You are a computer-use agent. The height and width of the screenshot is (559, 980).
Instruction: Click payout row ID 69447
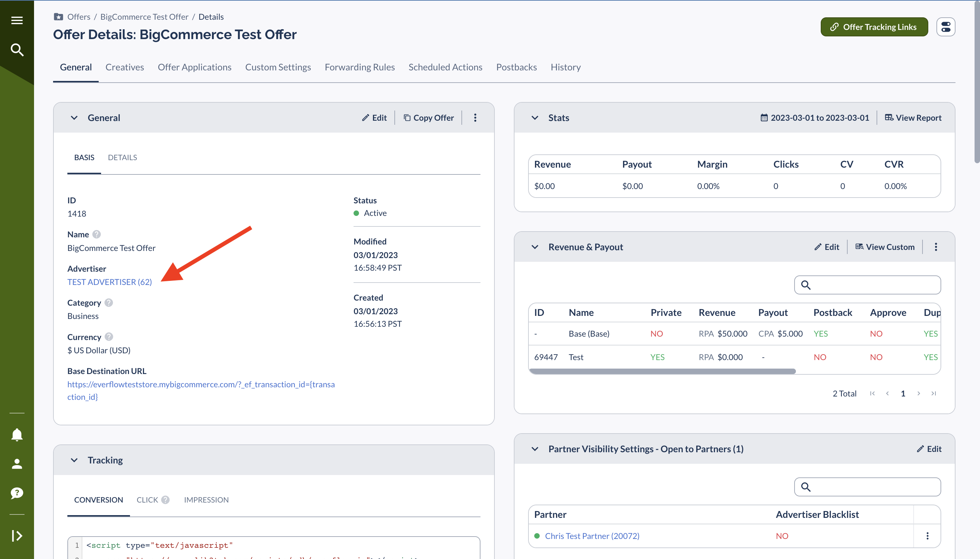point(546,357)
